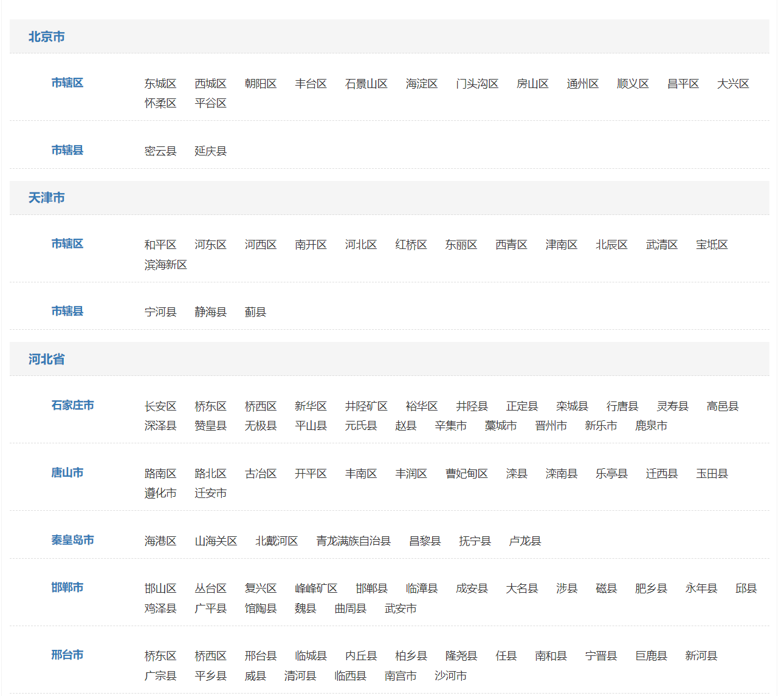The width and height of the screenshot is (784, 696).
Task: Select 滨海新区 in the Tianjin districts
Action: (x=166, y=265)
